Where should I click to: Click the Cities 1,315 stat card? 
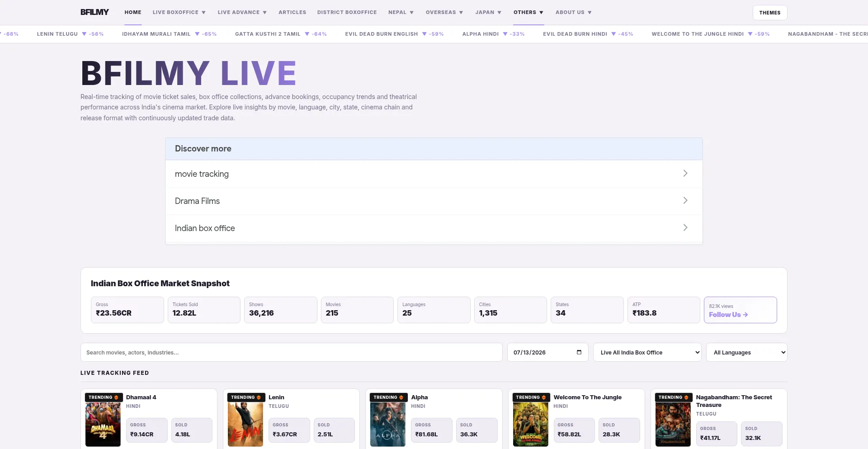[x=510, y=310]
